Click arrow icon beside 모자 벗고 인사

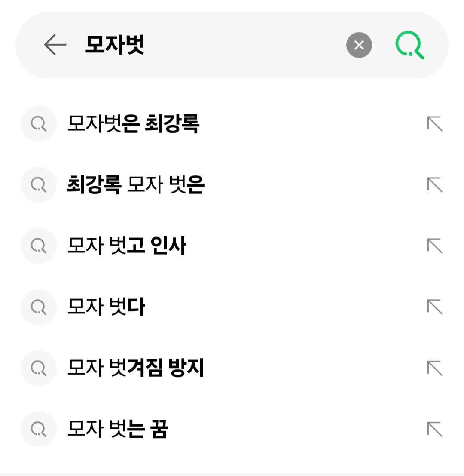click(x=435, y=246)
